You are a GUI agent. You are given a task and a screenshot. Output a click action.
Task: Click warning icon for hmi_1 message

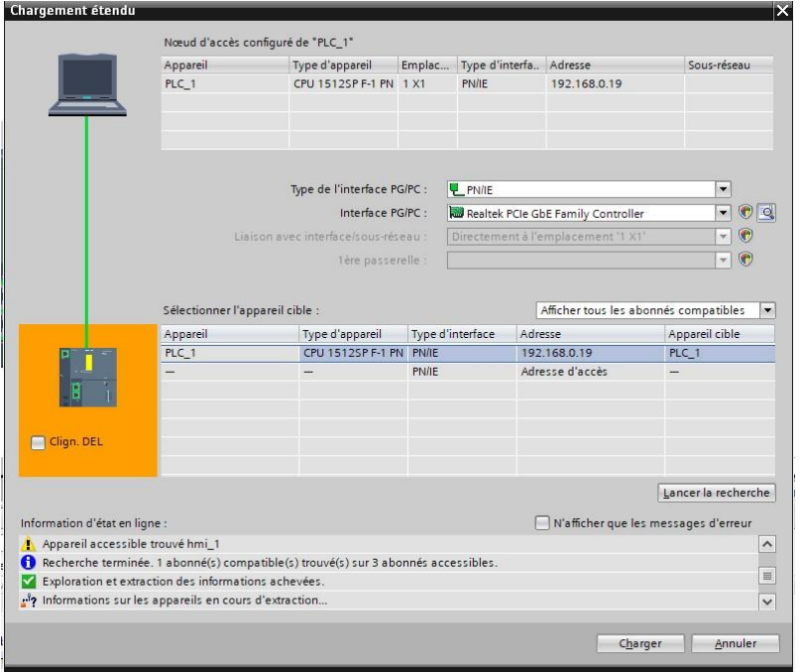29,544
